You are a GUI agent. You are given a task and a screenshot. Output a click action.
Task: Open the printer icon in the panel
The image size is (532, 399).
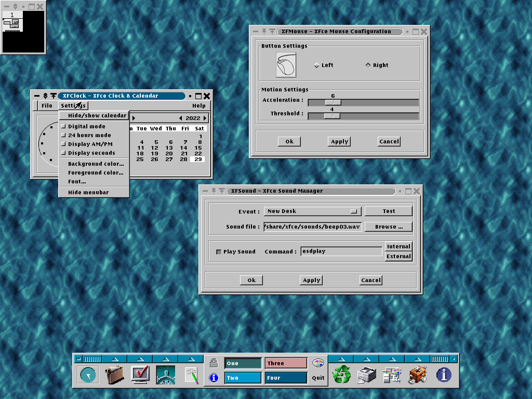point(367,375)
